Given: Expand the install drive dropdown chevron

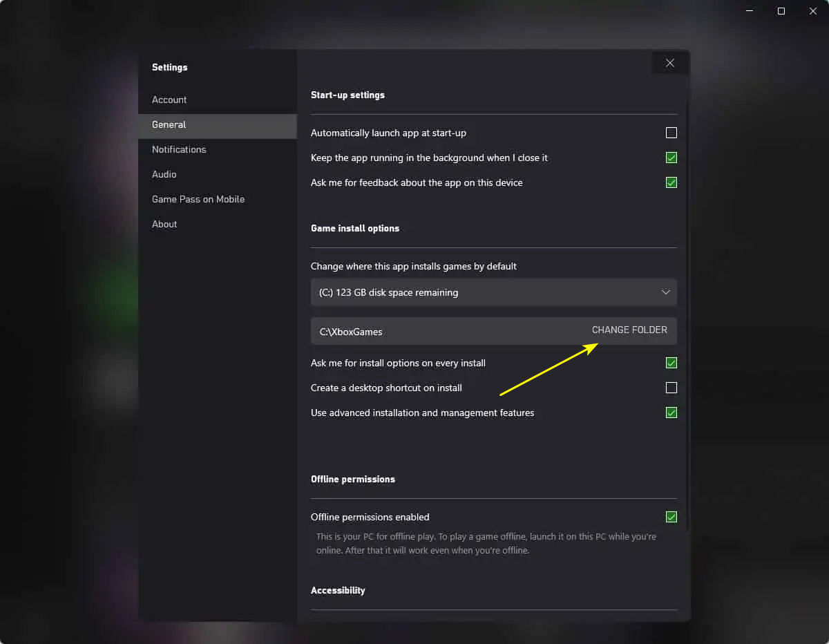Looking at the screenshot, I should 665,292.
